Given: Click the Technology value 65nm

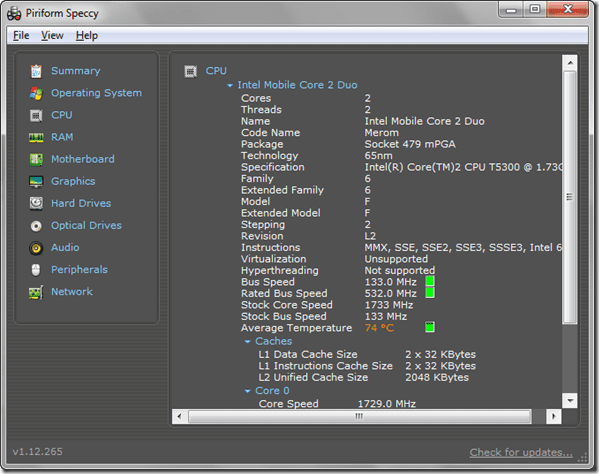Looking at the screenshot, I should coord(378,156).
